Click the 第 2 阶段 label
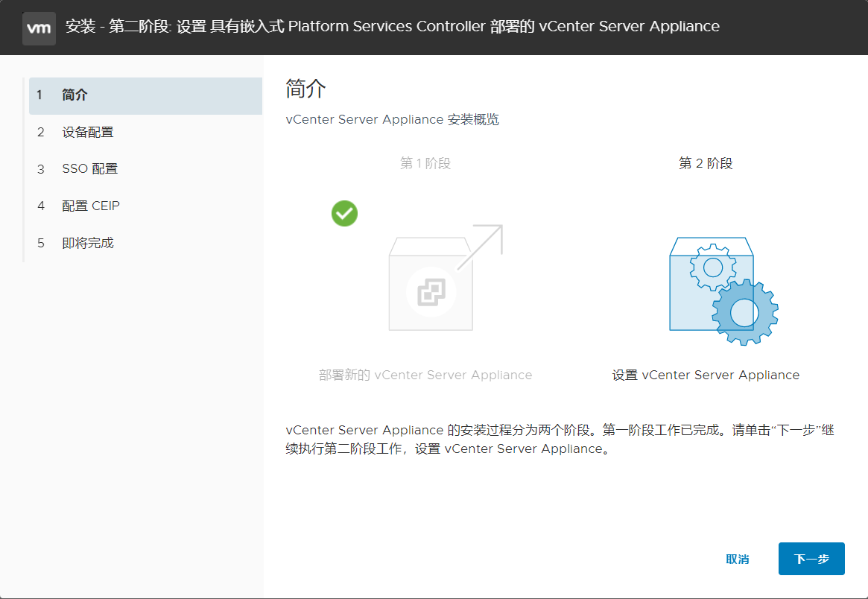 tap(705, 163)
